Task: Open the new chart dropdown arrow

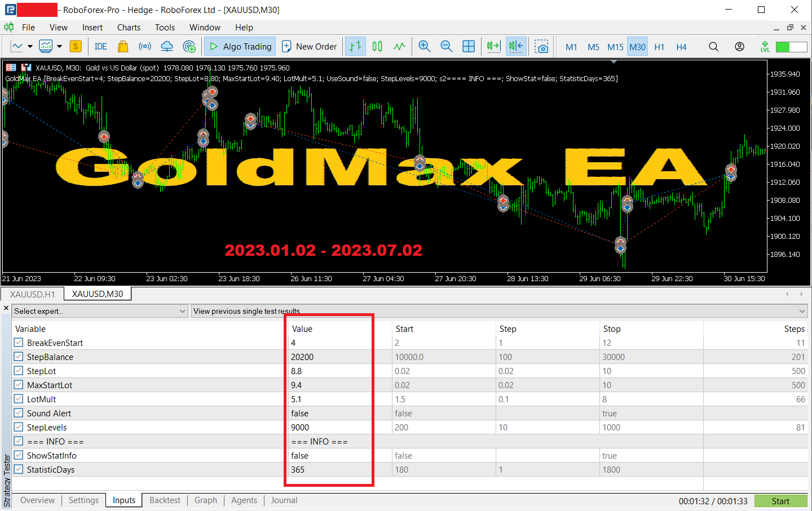Action: [30, 47]
